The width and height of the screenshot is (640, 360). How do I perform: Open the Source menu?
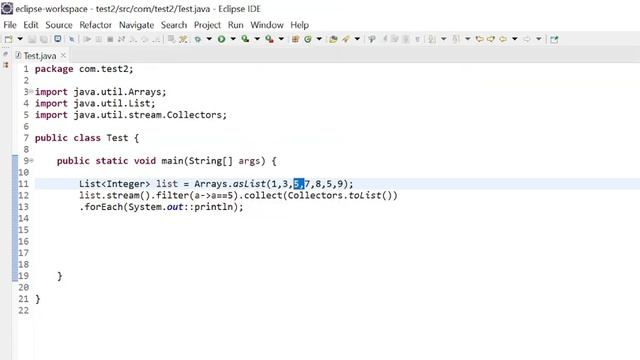coord(59,25)
